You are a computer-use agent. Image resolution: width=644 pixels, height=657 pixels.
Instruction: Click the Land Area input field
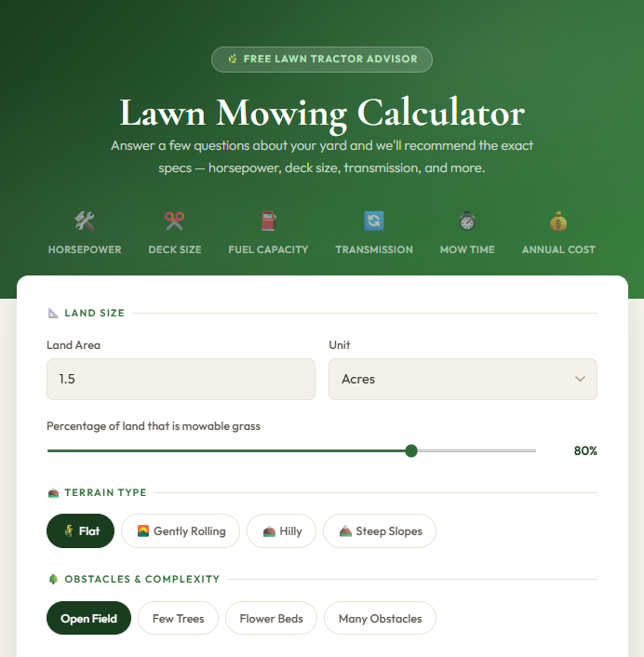pyautogui.click(x=181, y=379)
